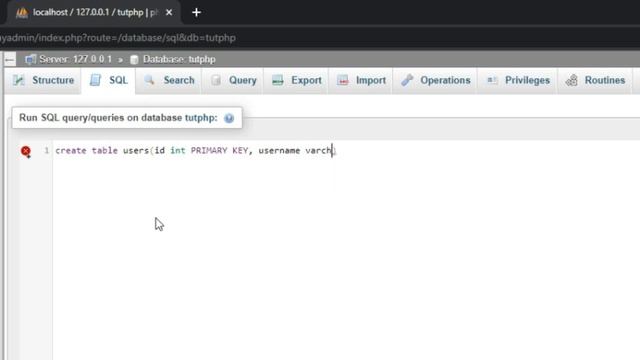The height and width of the screenshot is (360, 640).
Task: Click inside the SQL query editor text
Action: coord(195,151)
